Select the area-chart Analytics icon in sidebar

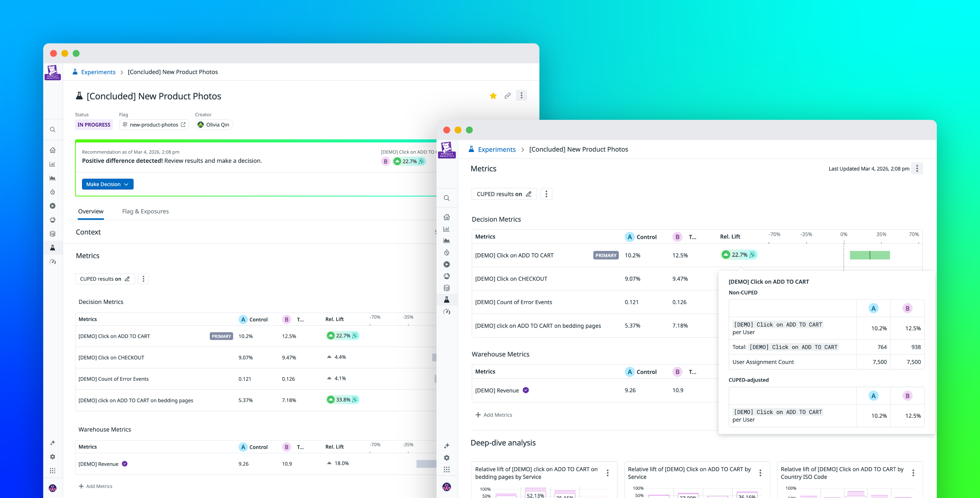447,240
